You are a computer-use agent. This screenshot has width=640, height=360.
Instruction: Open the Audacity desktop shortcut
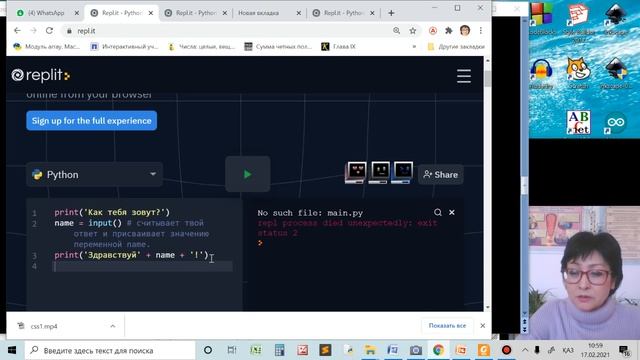pos(541,73)
